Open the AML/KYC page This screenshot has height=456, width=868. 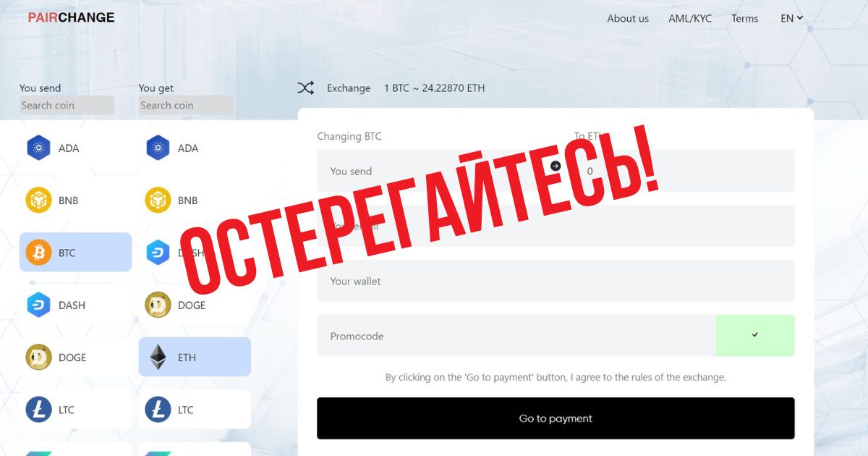point(690,19)
